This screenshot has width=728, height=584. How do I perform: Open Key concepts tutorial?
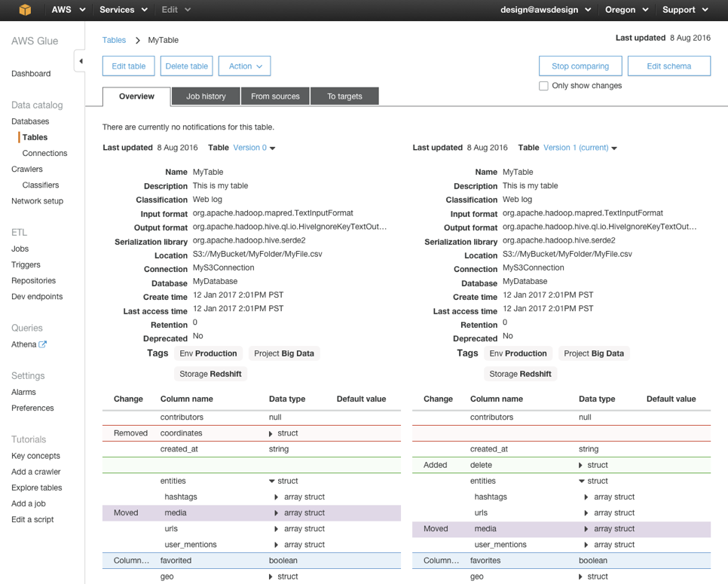tap(35, 456)
